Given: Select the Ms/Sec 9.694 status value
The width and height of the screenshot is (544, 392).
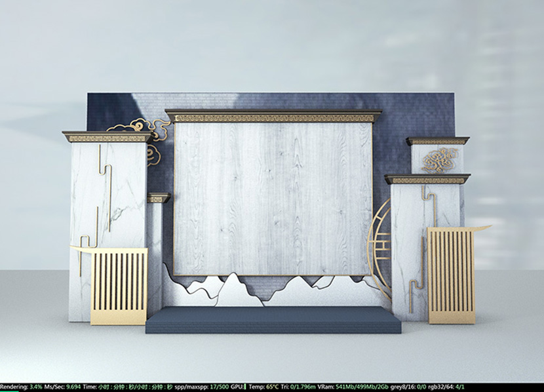Looking at the screenshot, I should point(62,387).
